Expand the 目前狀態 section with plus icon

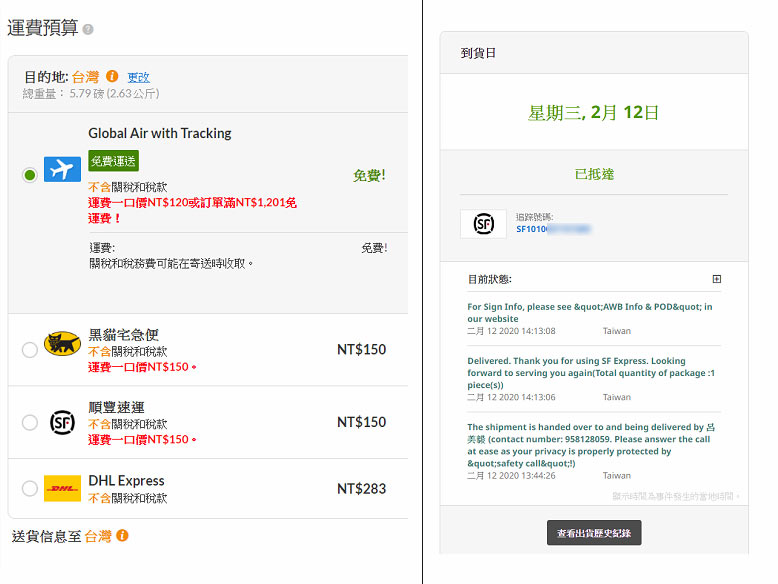[716, 279]
